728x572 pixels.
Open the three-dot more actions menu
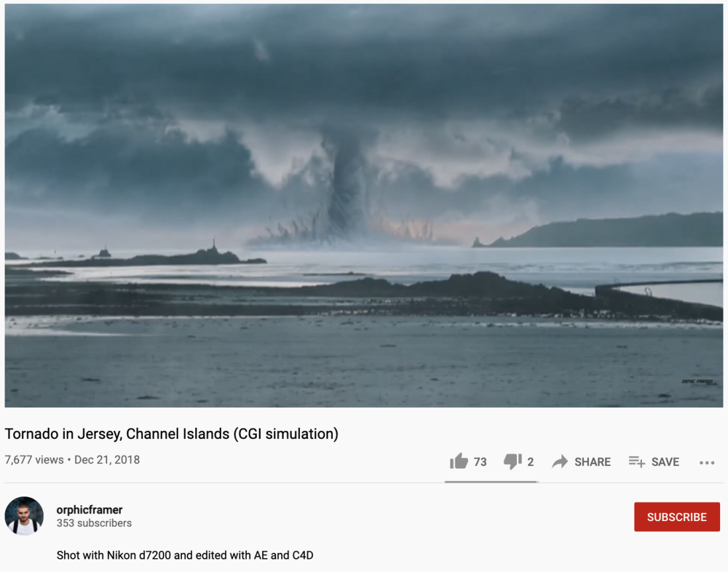click(x=707, y=462)
